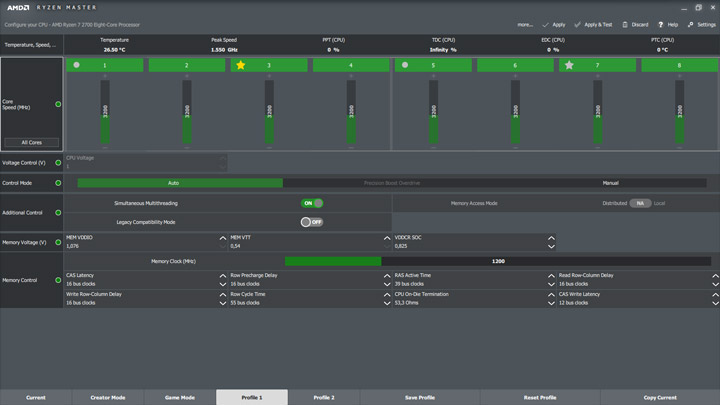Viewport: 720px width, 405px height.
Task: Increase MEM VTT with the up arrow
Action: (x=387, y=238)
